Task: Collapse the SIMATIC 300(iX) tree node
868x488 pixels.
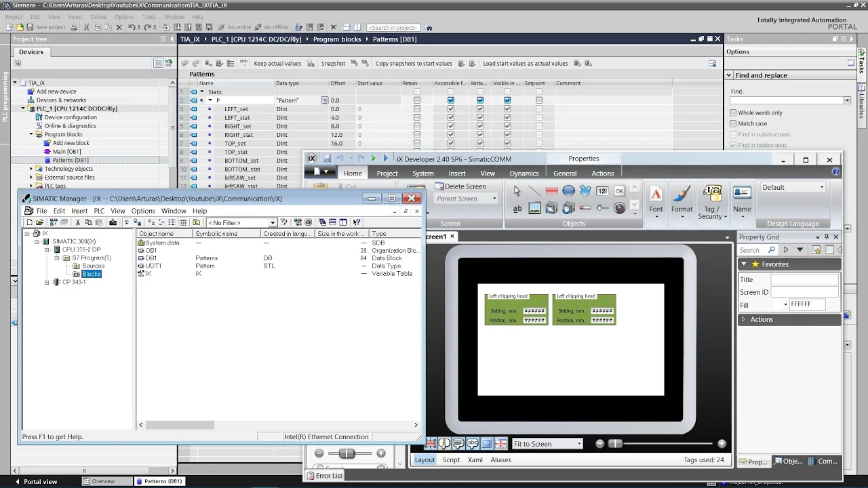Action: click(37, 242)
